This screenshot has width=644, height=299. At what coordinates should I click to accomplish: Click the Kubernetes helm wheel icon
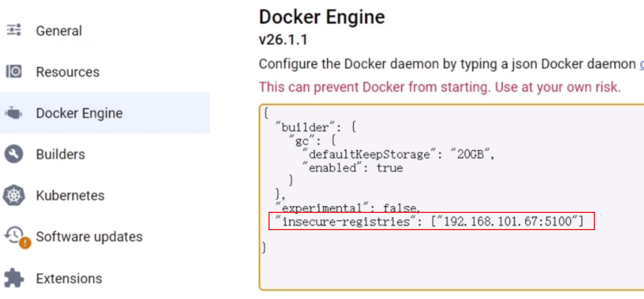[x=14, y=195]
